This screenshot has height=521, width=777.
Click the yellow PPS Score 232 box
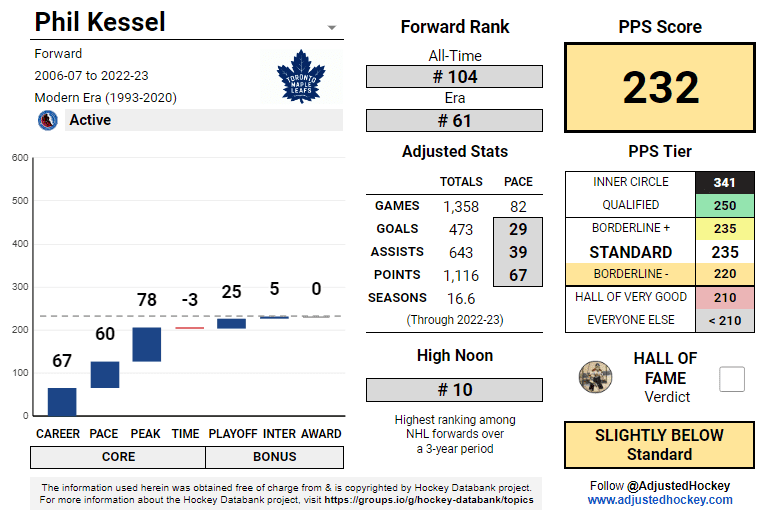click(661, 88)
